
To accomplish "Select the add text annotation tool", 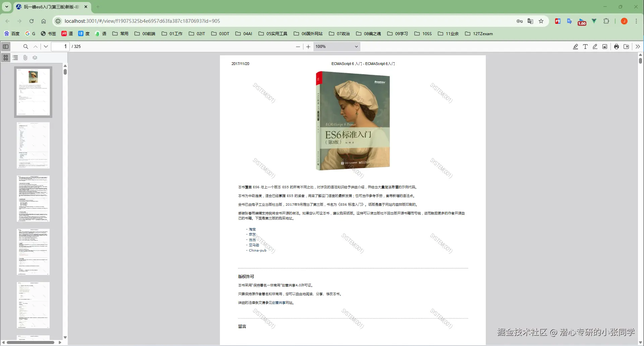I will click(585, 47).
